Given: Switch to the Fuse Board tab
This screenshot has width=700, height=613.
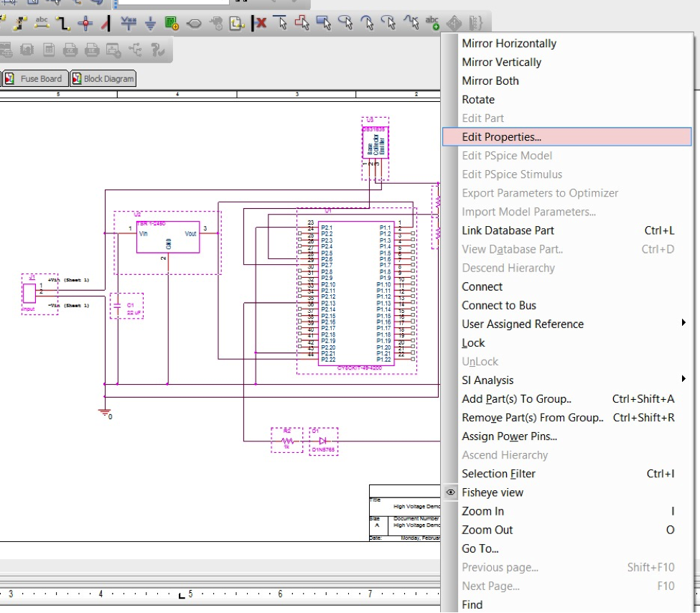Looking at the screenshot, I should [x=34, y=79].
